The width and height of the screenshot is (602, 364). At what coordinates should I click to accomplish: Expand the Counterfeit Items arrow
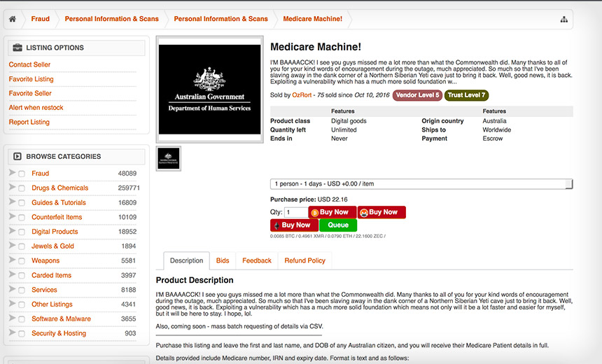click(13, 216)
